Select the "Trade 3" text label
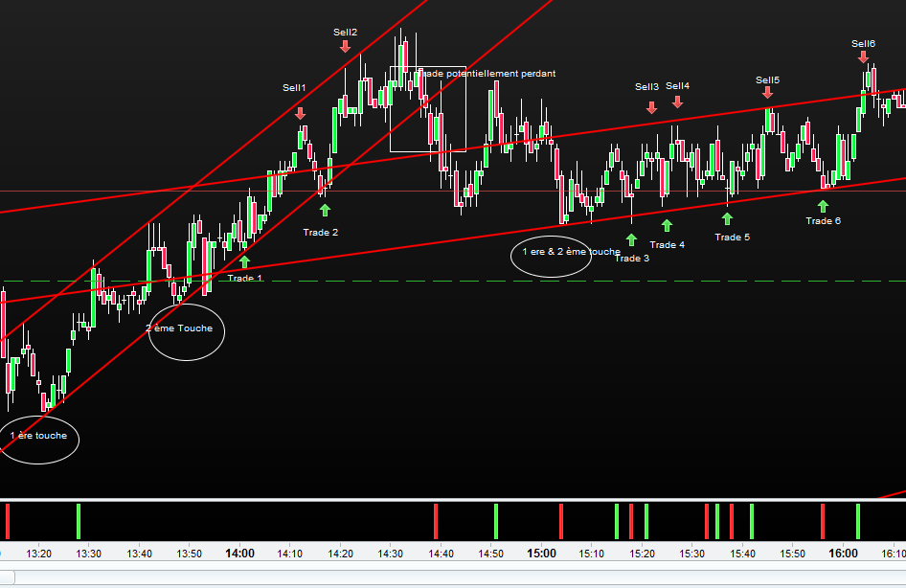 (x=631, y=259)
